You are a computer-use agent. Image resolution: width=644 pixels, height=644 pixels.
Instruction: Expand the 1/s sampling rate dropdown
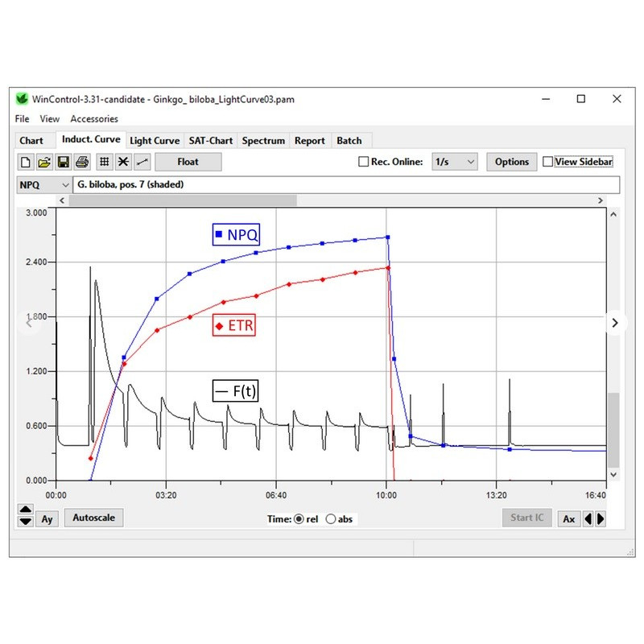455,162
